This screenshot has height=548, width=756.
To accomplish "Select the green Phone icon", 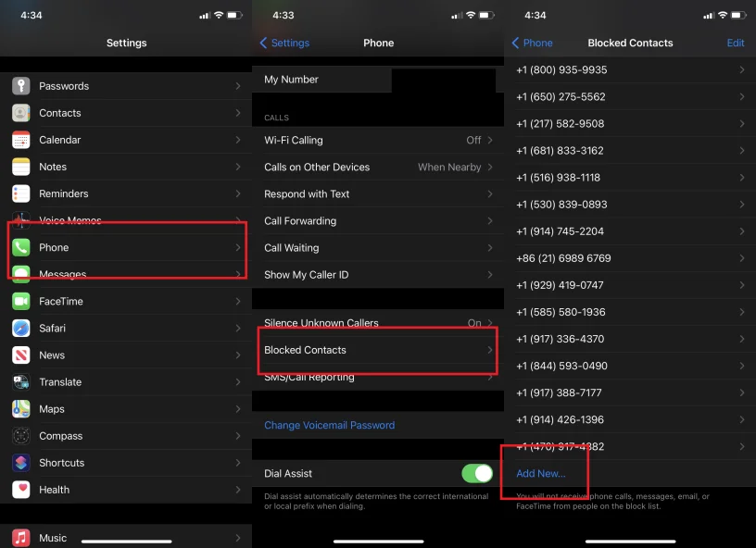I will click(21, 247).
